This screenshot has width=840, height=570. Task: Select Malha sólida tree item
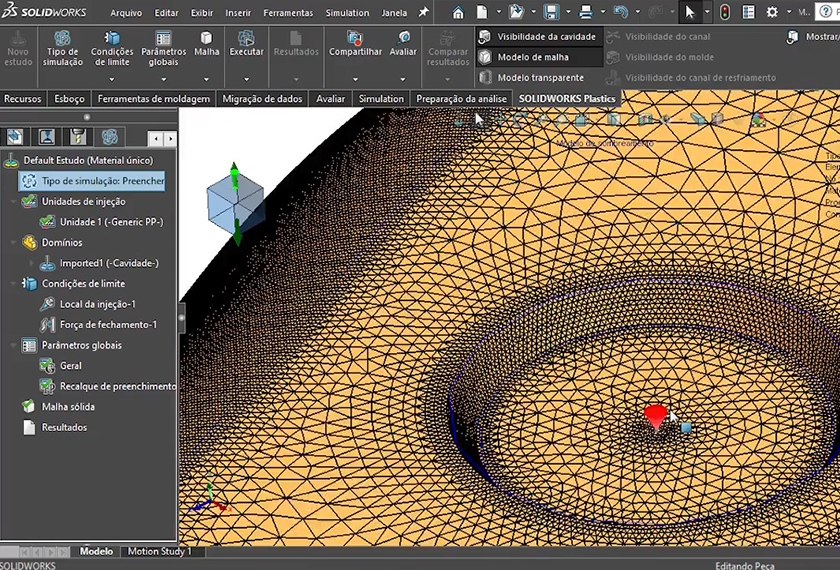(x=58, y=407)
